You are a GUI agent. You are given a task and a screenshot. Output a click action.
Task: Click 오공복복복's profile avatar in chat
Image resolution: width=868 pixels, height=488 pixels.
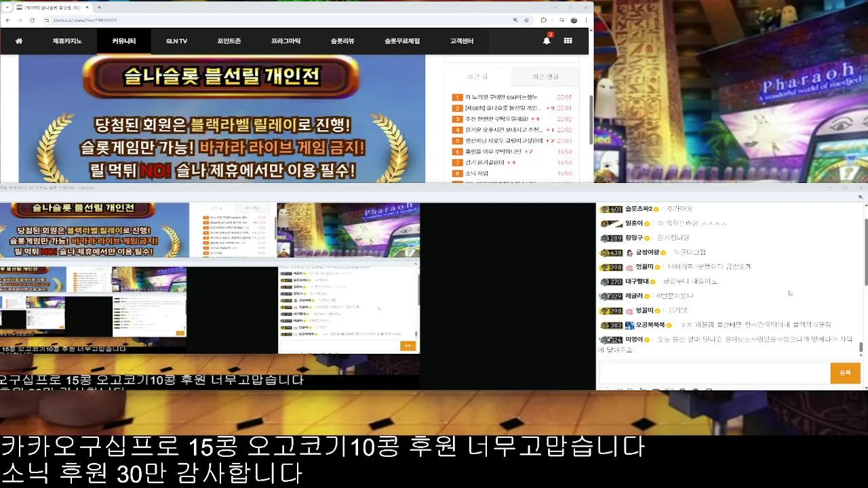tap(630, 325)
